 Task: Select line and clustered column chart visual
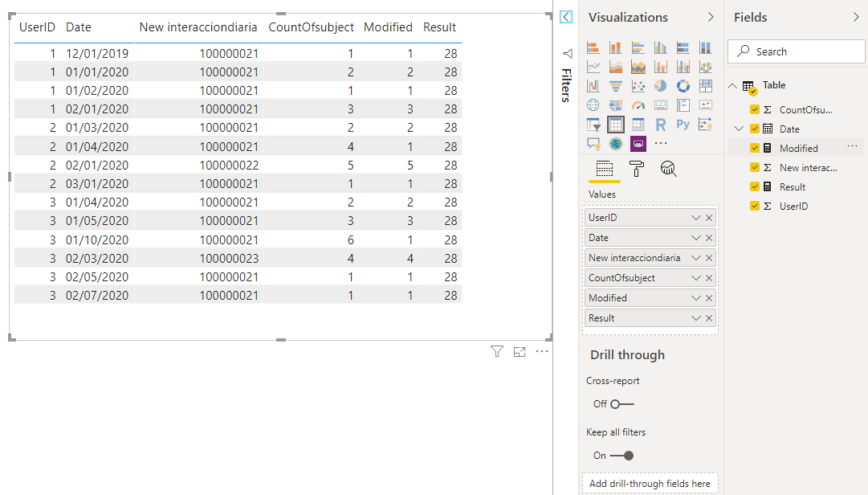point(683,67)
